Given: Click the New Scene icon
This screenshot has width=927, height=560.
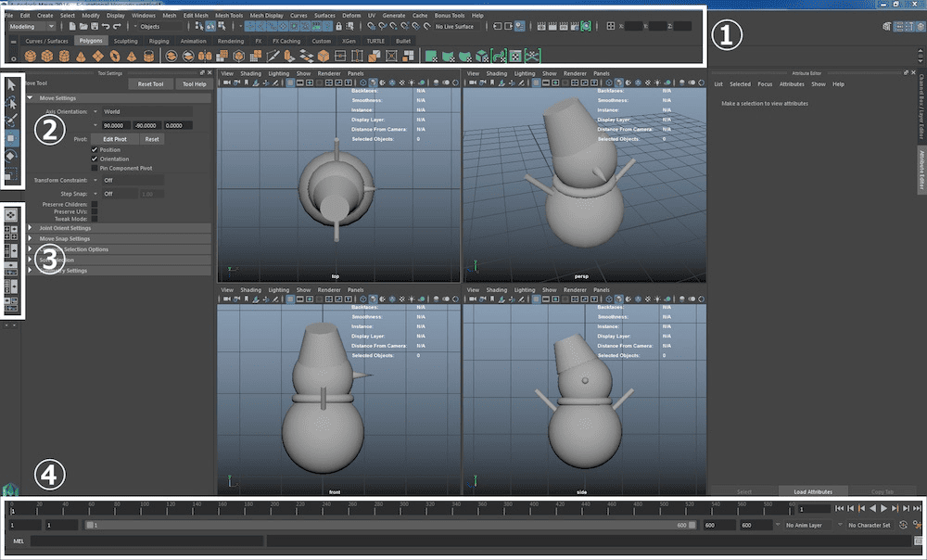Looking at the screenshot, I should coord(72,26).
